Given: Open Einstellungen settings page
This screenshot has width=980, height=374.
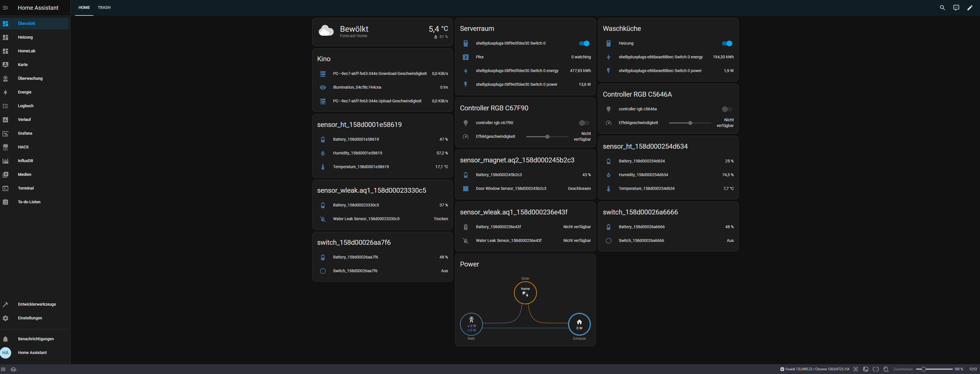Looking at the screenshot, I should pyautogui.click(x=30, y=318).
